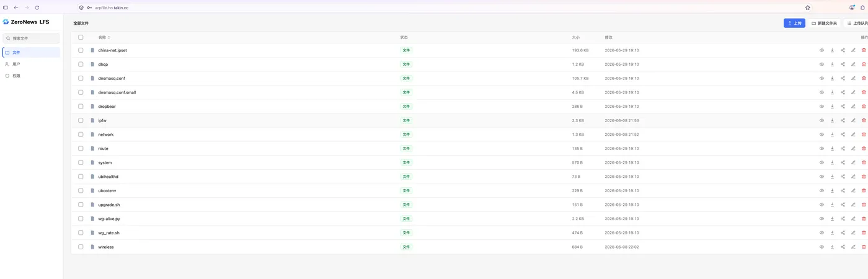Download the china-net.ipset file

tap(832, 50)
